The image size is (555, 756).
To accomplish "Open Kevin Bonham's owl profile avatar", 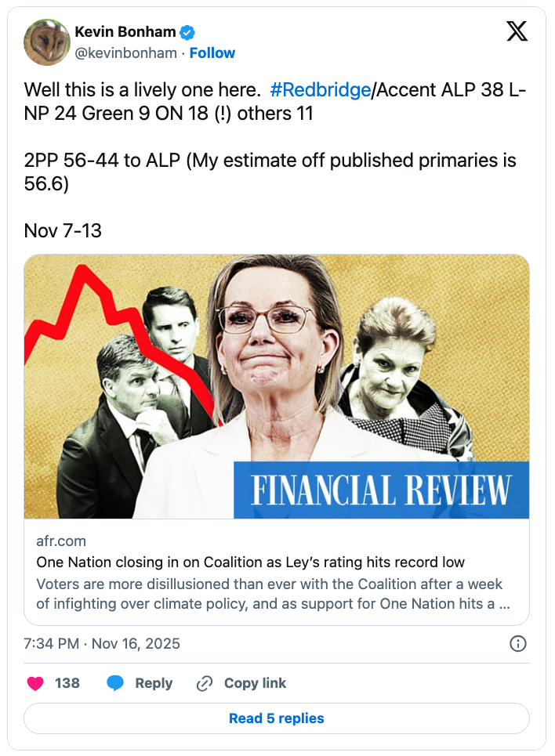I will (x=47, y=42).
